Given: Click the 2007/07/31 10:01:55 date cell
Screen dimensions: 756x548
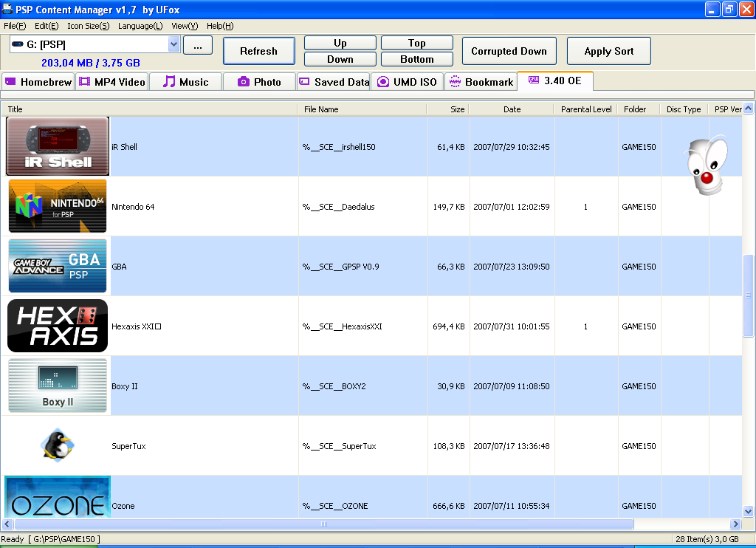Looking at the screenshot, I should coord(512,326).
